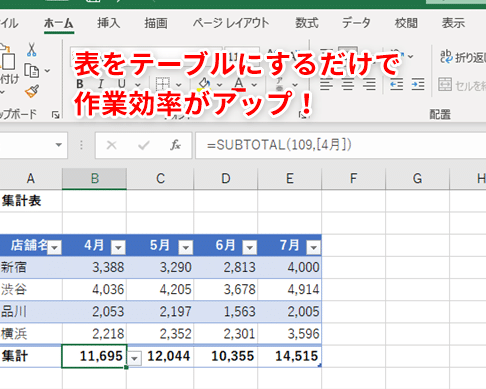Open fill color dropdown arrow

click(219, 85)
